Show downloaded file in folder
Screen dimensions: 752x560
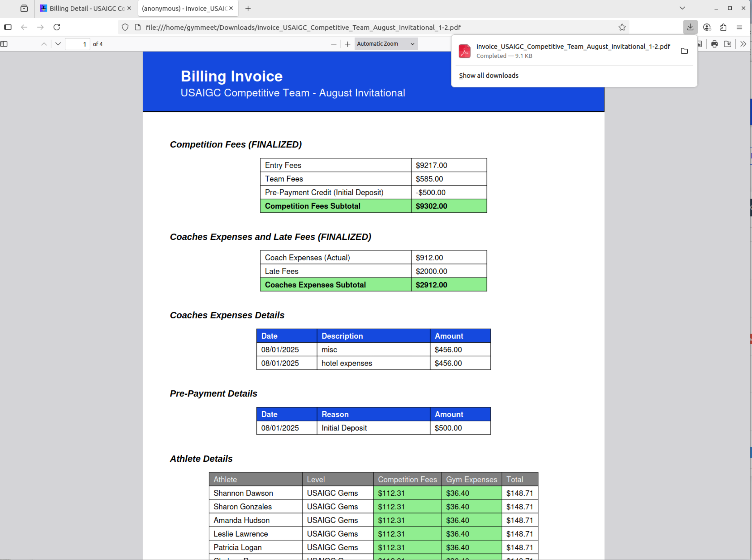[684, 51]
